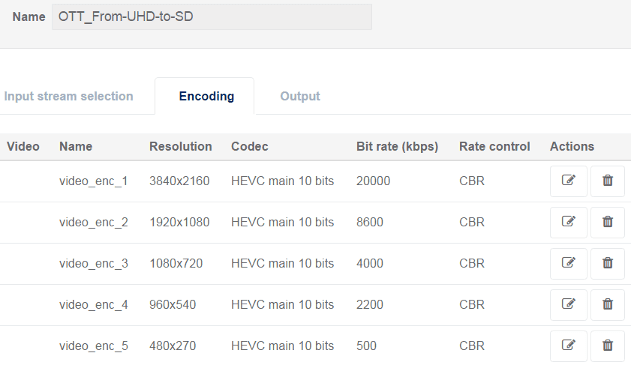This screenshot has height=365, width=631.
Task: Switch to Input stream selection tab
Action: [68, 96]
